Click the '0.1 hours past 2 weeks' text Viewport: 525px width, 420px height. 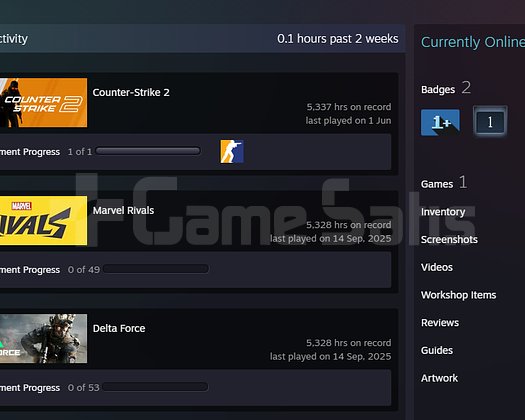coord(338,39)
